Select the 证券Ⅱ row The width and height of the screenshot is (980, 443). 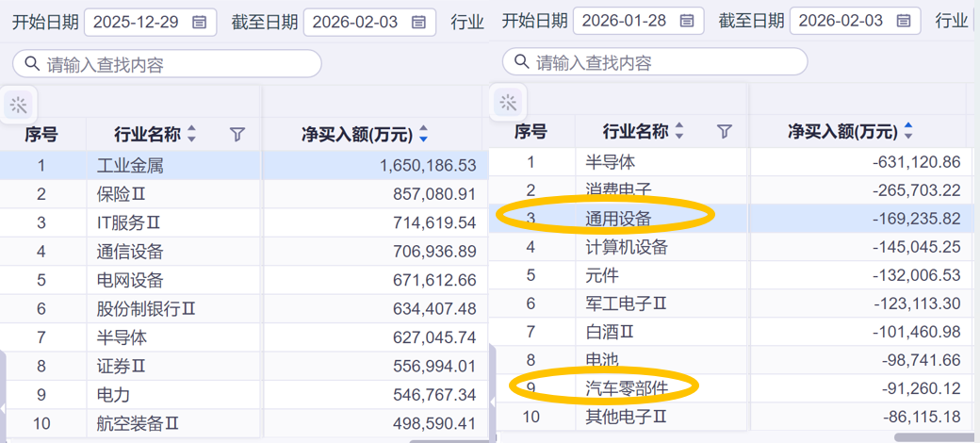(244, 366)
